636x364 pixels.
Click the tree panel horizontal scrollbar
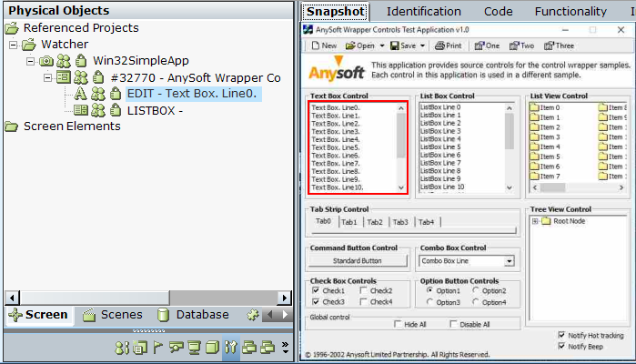tap(136, 298)
